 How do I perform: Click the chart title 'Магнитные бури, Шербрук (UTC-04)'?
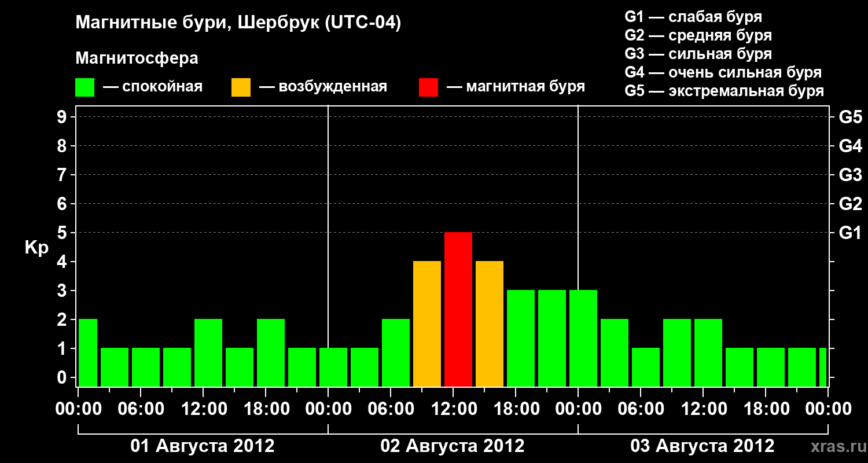point(238,24)
